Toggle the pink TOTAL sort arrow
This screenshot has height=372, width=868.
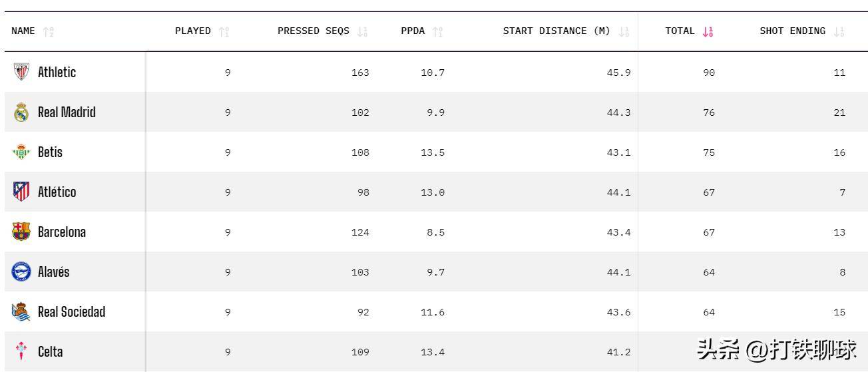pyautogui.click(x=708, y=31)
